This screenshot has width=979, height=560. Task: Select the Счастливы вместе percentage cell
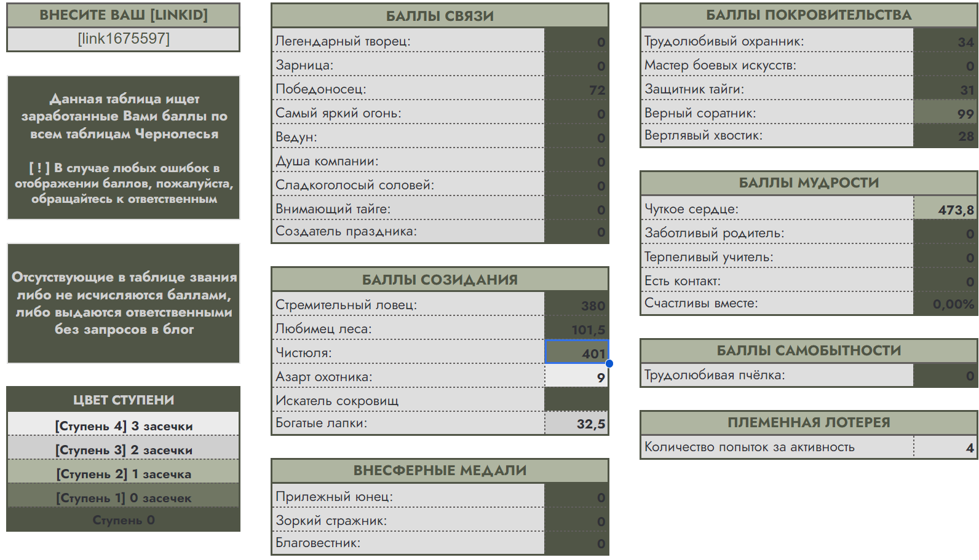click(x=945, y=304)
